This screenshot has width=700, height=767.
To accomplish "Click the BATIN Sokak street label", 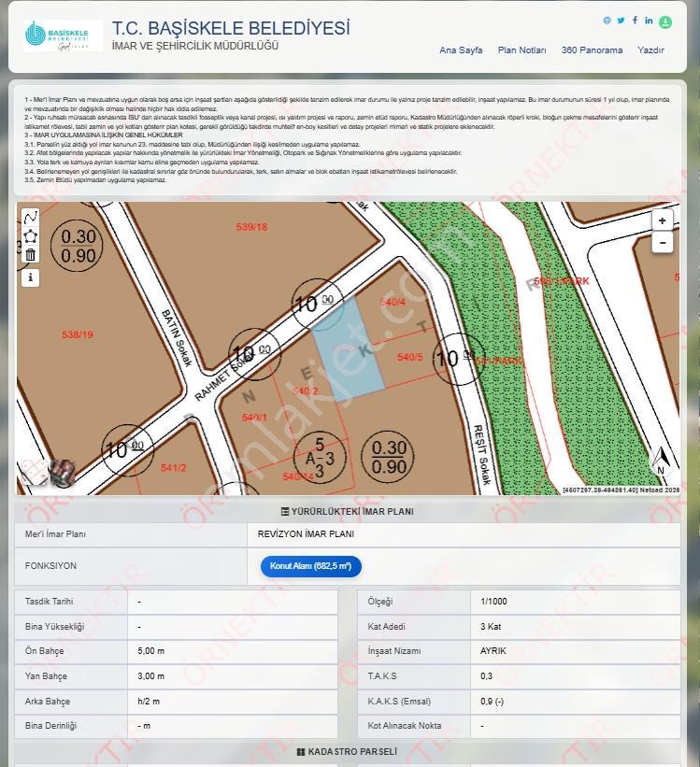I will pyautogui.click(x=177, y=337).
